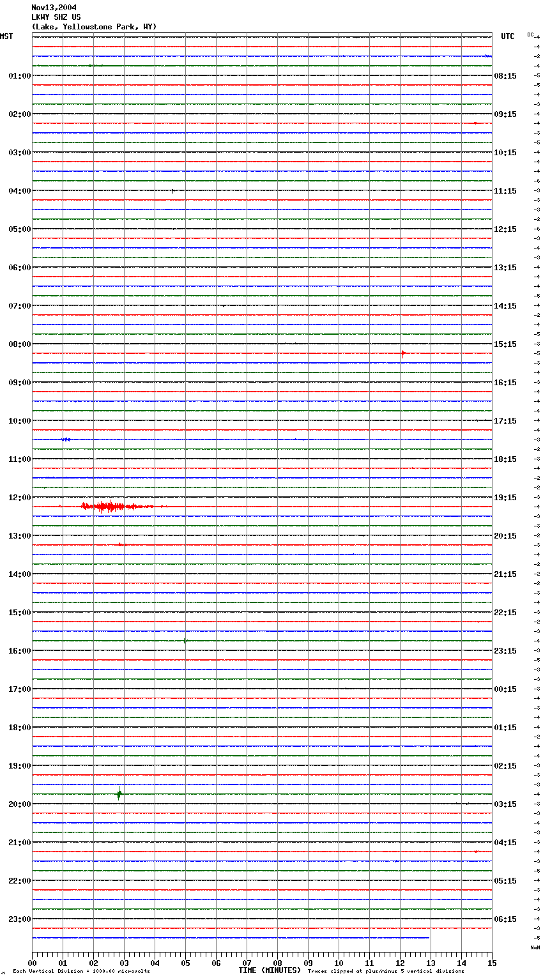Click the Each Vertical Division = 1000.00 microvolts note
This screenshot has height=980, width=543.
[x=81, y=972]
